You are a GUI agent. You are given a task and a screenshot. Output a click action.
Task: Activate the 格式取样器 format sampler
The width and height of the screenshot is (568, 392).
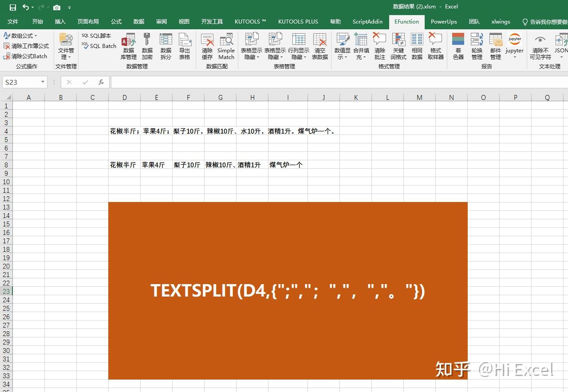pos(435,46)
